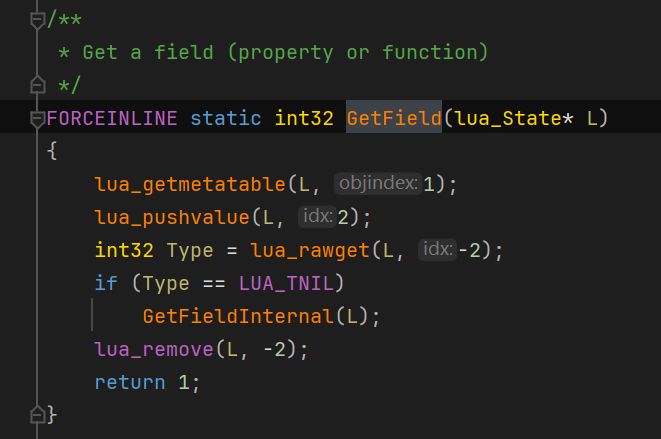Click the idx hint in the lua_pushvalue call
This screenshot has width=661, height=439.
pyautogui.click(x=316, y=217)
